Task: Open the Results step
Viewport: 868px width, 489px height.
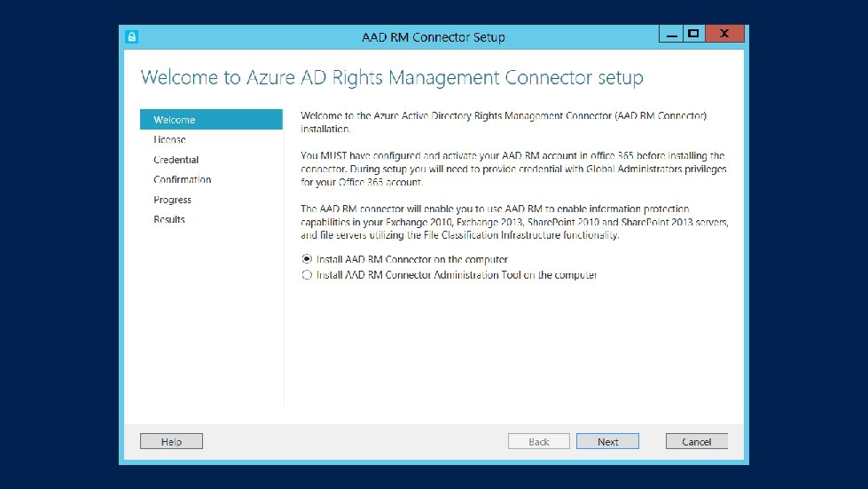Action: (x=169, y=219)
